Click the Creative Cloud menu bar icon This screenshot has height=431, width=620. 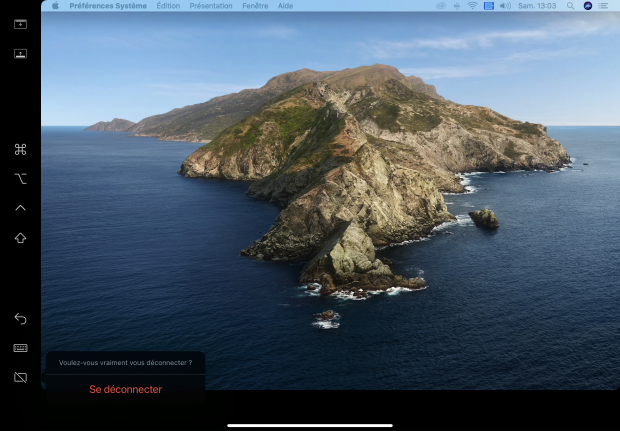pos(440,6)
